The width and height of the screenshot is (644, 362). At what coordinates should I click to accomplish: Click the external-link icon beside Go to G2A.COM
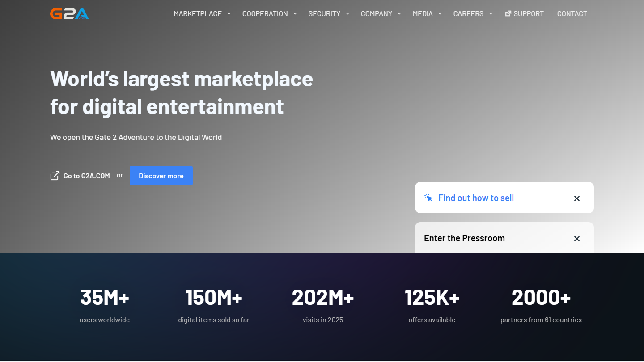[x=55, y=176]
